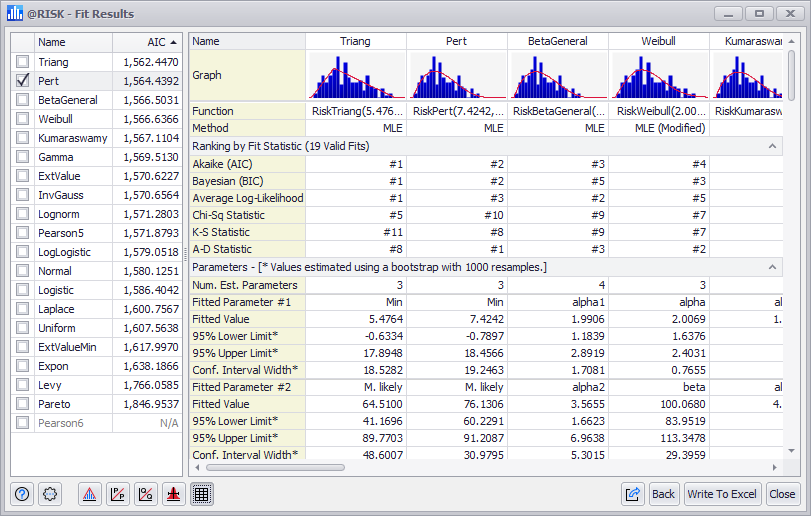The width and height of the screenshot is (811, 516).
Task: Open the settings gear icon
Action: point(52,494)
